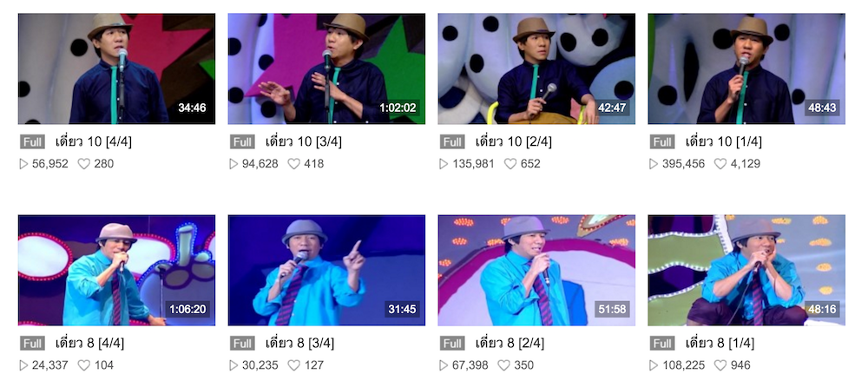This screenshot has height=387, width=868.
Task: Open the เดี่ยว 10 [1/4] title link
Action: click(723, 141)
